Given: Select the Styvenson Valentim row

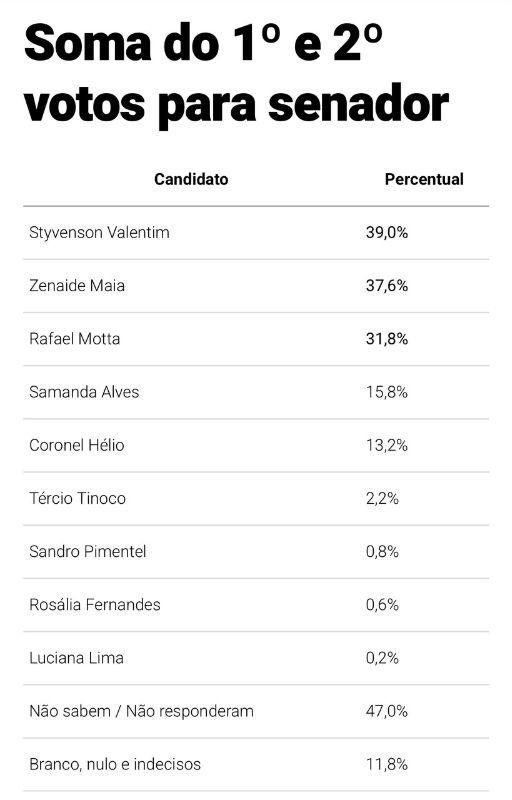Looking at the screenshot, I should click(x=256, y=233).
